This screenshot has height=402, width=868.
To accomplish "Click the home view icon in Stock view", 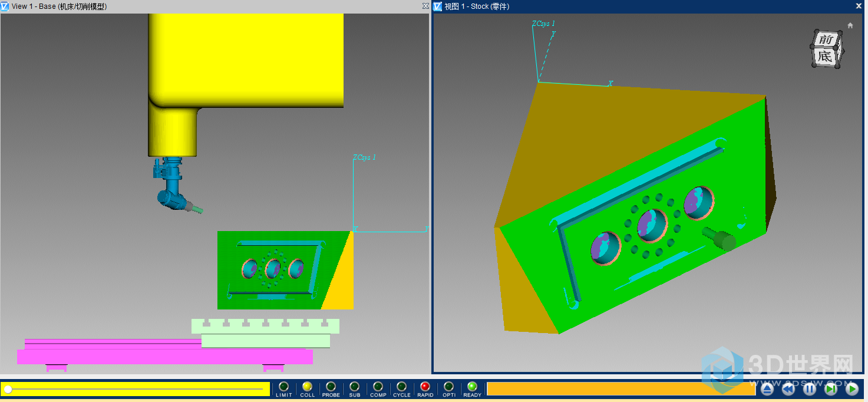I will pos(850,25).
